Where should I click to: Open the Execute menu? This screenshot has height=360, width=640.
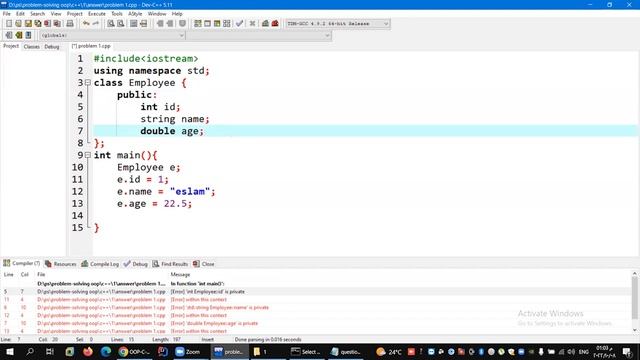(x=97, y=13)
